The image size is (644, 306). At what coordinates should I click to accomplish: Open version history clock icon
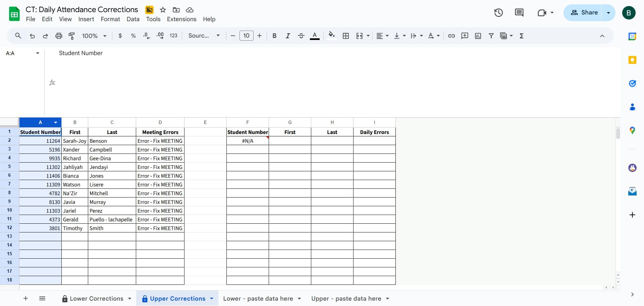pyautogui.click(x=498, y=13)
